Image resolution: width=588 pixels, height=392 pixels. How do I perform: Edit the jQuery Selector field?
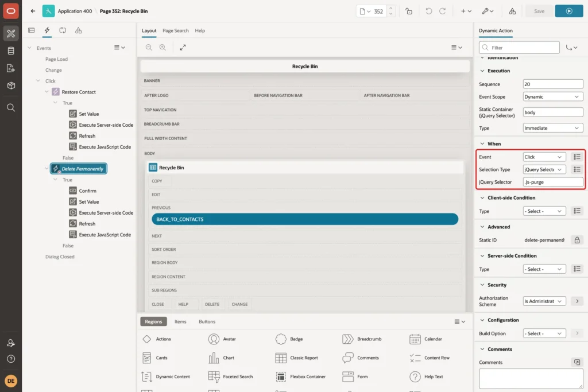(x=553, y=182)
